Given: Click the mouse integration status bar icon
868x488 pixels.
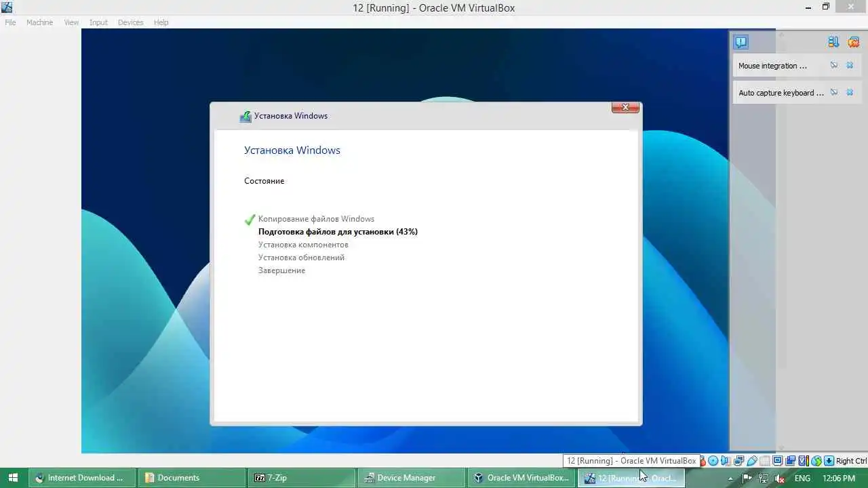Looking at the screenshot, I should point(816,461).
